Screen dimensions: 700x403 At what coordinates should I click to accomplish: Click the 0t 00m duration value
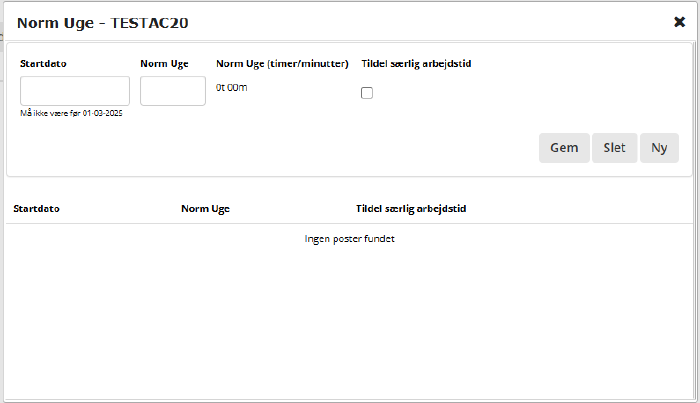tap(231, 88)
